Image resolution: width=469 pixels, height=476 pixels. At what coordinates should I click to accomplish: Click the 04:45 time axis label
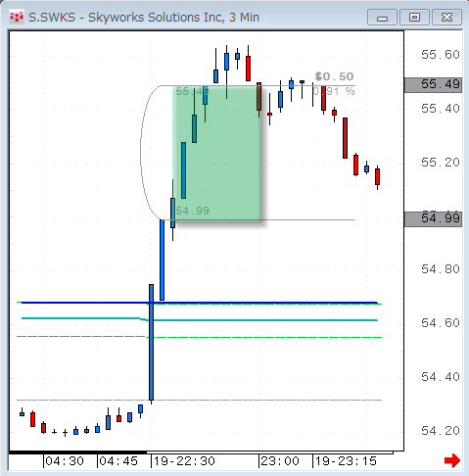(118, 461)
